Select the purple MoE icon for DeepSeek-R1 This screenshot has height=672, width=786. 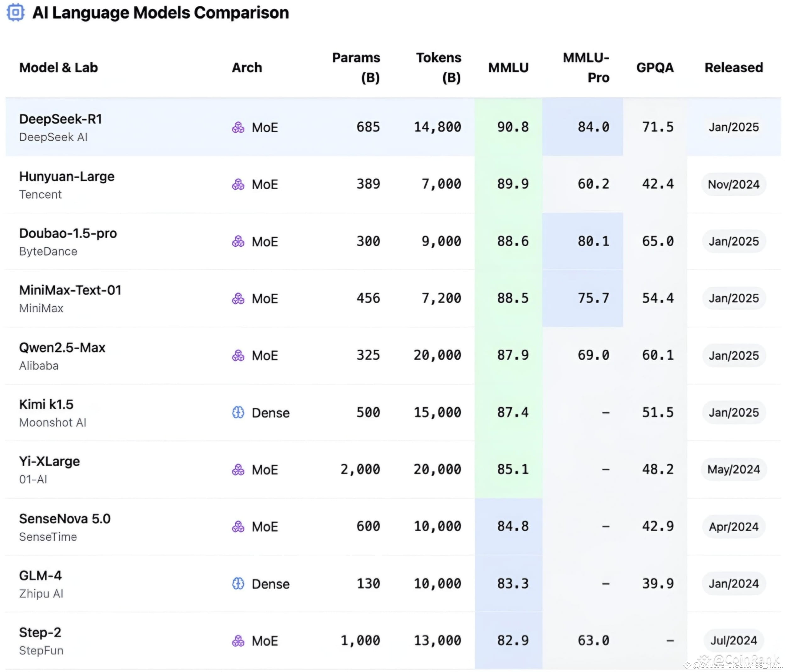(238, 127)
